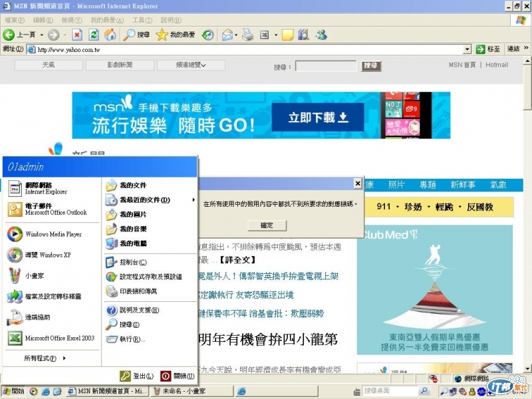Open the Favorites (我的最愛) menu

(107, 20)
